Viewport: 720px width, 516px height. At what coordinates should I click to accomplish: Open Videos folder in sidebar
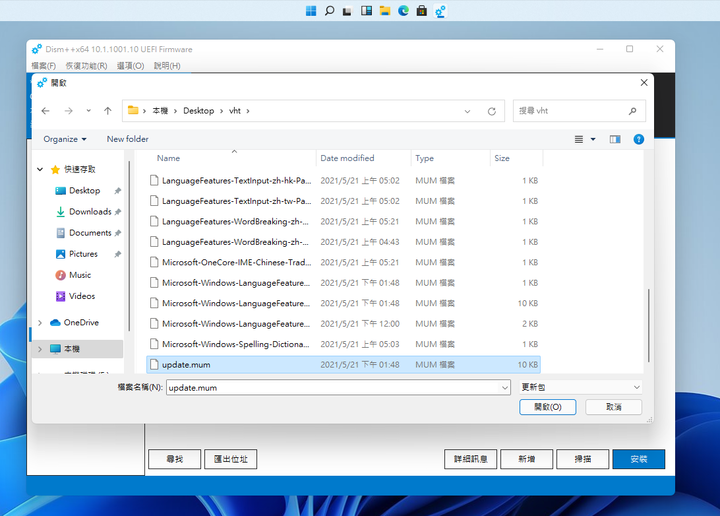82,296
